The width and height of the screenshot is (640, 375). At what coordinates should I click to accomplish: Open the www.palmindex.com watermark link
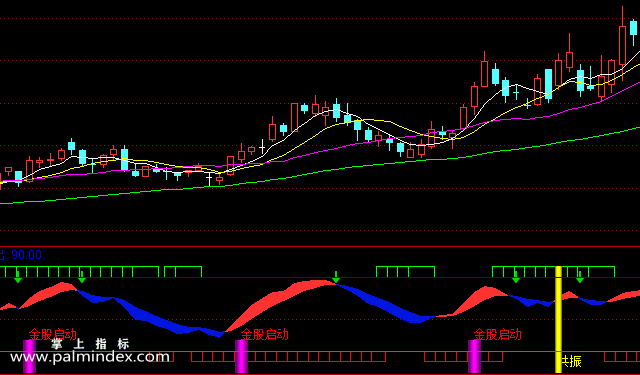90,357
